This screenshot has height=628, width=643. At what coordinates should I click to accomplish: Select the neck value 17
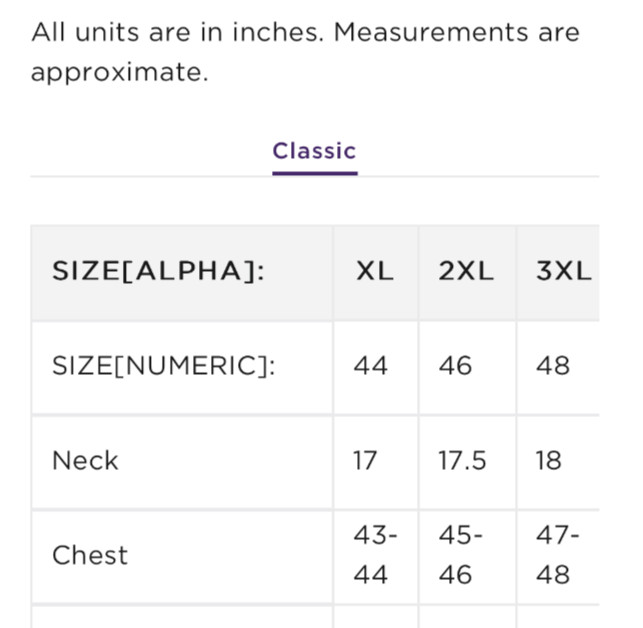coord(365,461)
